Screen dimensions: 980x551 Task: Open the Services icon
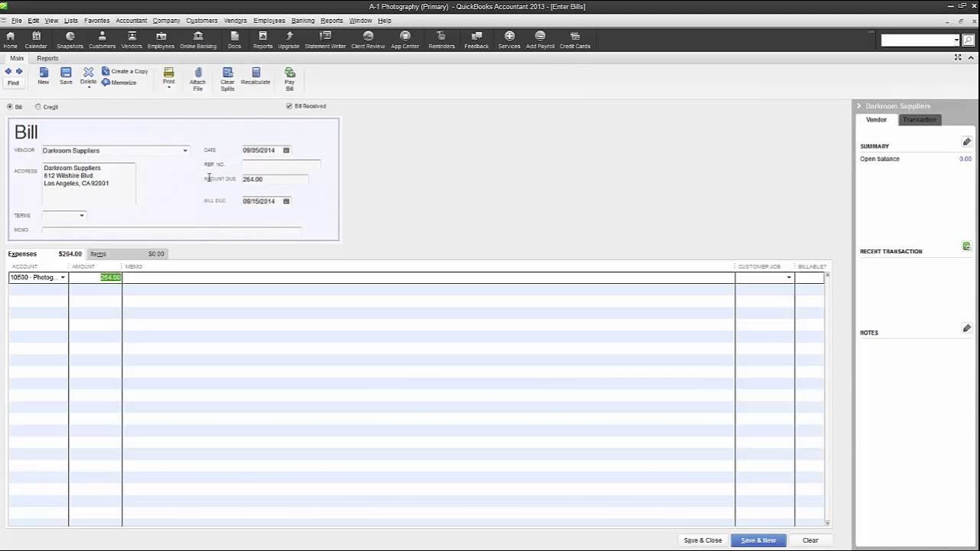(x=509, y=40)
